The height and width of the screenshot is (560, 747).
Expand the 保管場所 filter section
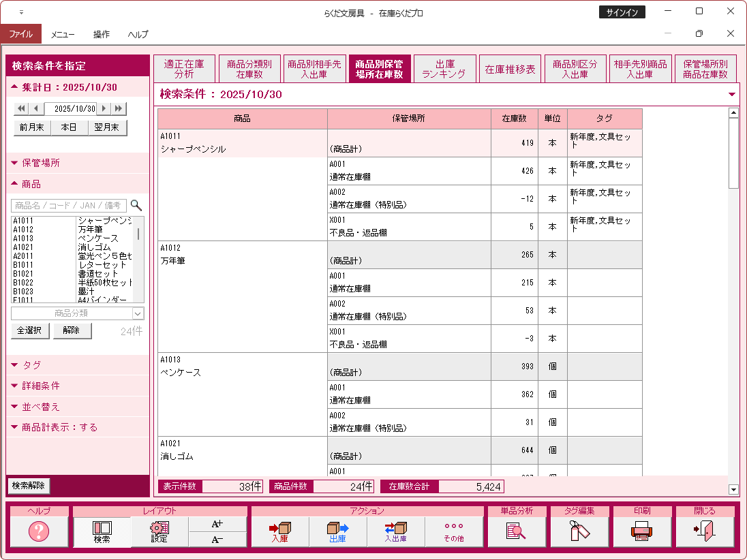41,164
